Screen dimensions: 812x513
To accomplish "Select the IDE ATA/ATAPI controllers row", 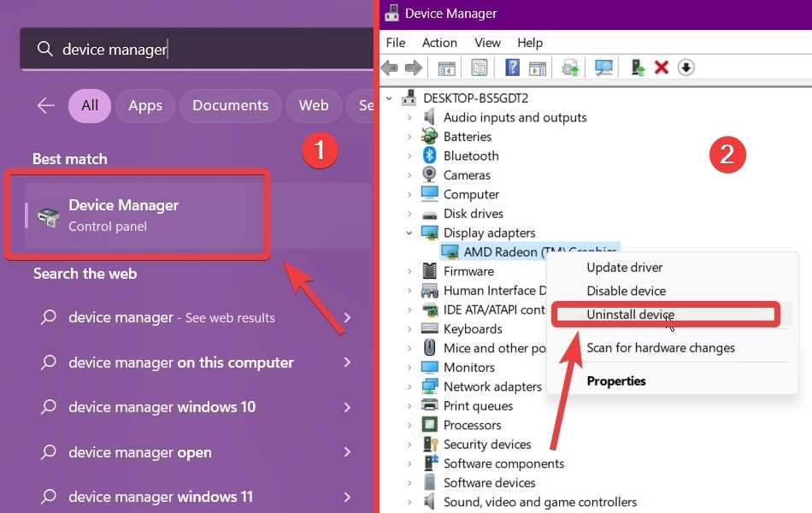I will [x=483, y=310].
